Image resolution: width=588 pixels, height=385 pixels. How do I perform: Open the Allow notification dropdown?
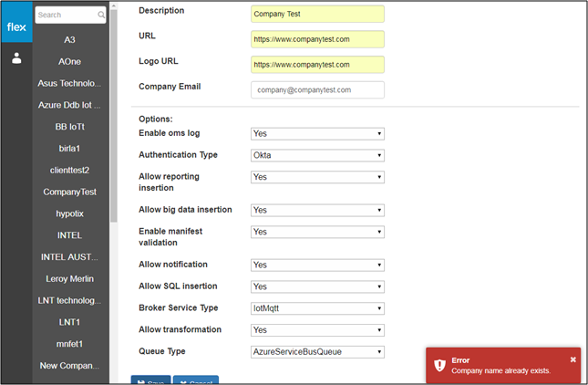[x=317, y=265]
